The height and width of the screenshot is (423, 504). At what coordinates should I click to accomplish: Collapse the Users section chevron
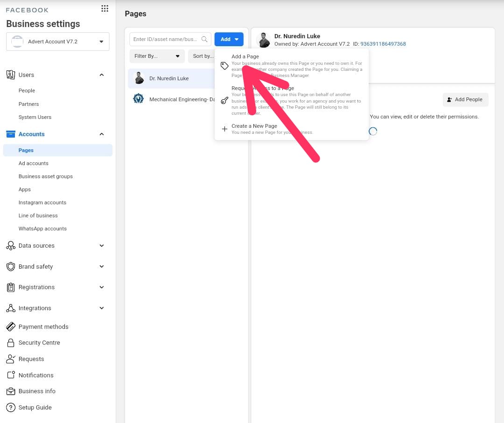[x=102, y=75]
